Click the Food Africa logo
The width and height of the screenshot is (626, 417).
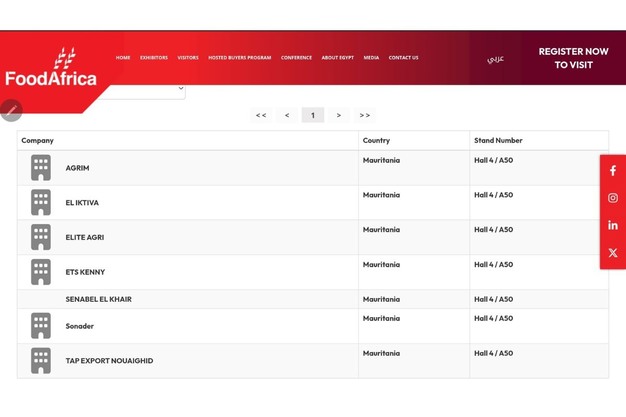(52, 68)
